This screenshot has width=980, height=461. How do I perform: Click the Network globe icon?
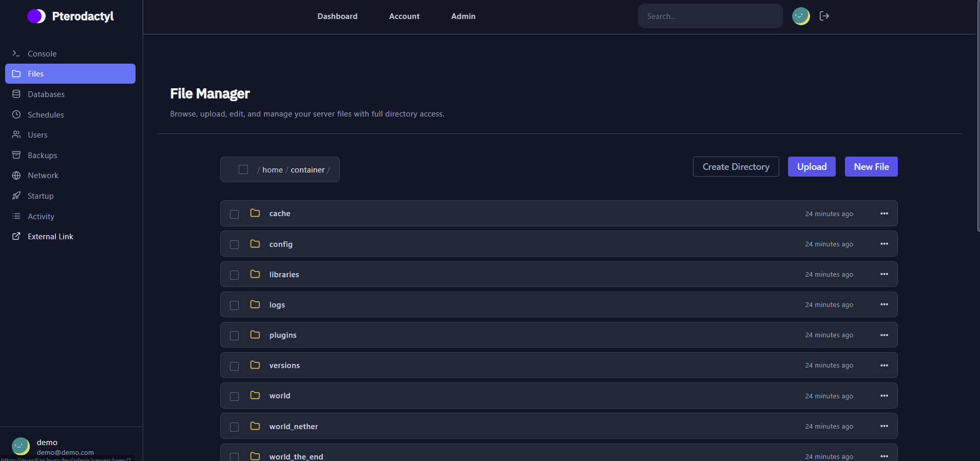click(16, 176)
